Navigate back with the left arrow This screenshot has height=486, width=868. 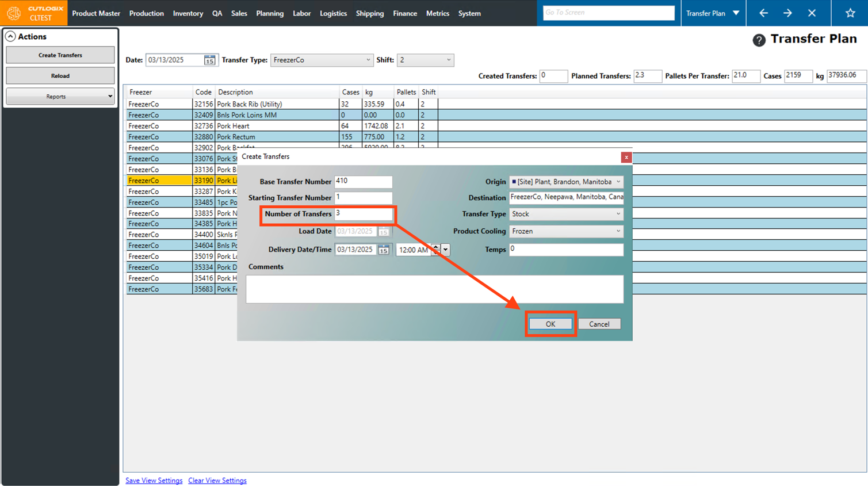point(763,13)
